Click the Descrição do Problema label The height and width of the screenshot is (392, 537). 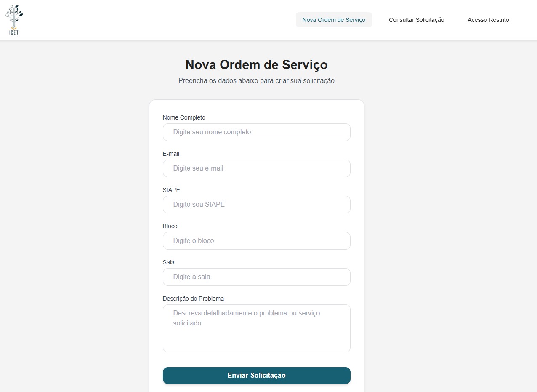click(193, 299)
